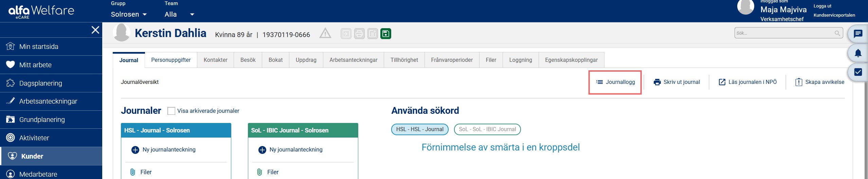Image resolution: width=868 pixels, height=179 pixels.
Task: Close the sidebar with X icon
Action: point(95,30)
